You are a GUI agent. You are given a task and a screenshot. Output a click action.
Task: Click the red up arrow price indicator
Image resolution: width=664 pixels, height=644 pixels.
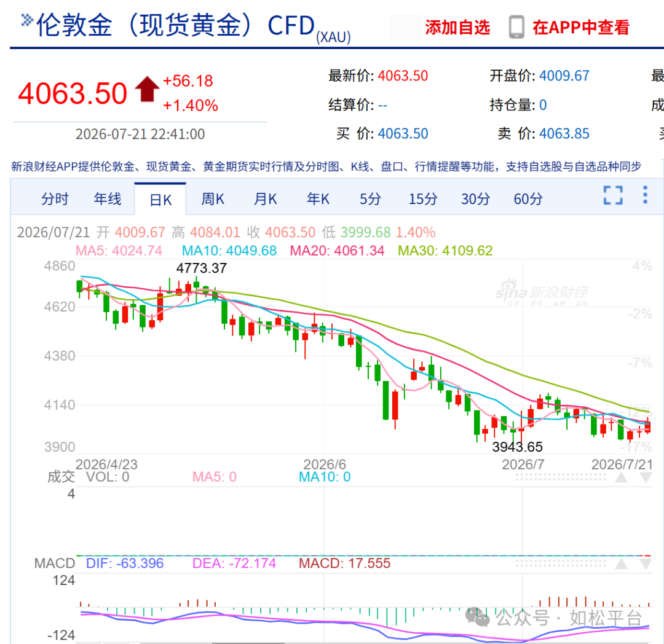[147, 89]
